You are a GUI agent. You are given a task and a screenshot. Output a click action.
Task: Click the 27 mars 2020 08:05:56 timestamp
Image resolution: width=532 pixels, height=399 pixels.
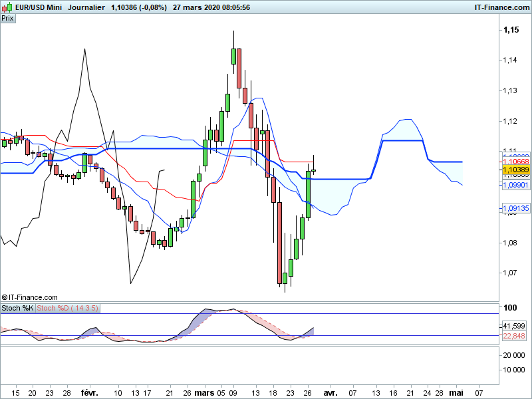click(x=211, y=7)
